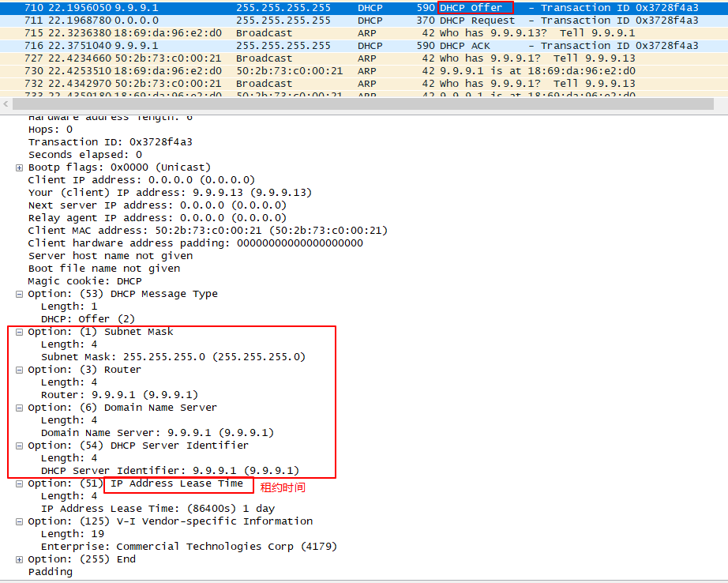Select IP Address Lease Time 86400s line

pyautogui.click(x=158, y=510)
